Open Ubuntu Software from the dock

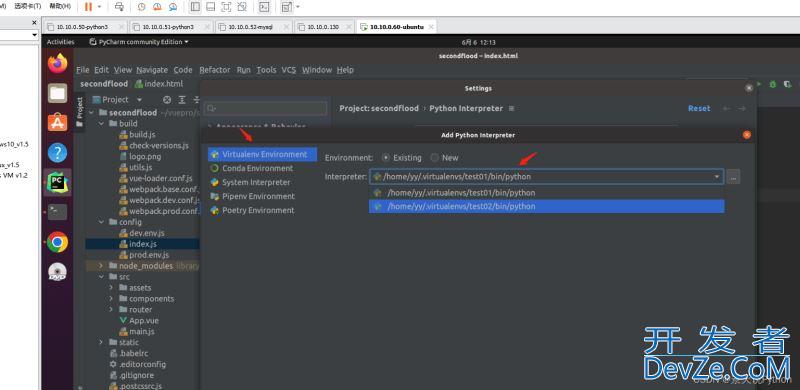58,123
